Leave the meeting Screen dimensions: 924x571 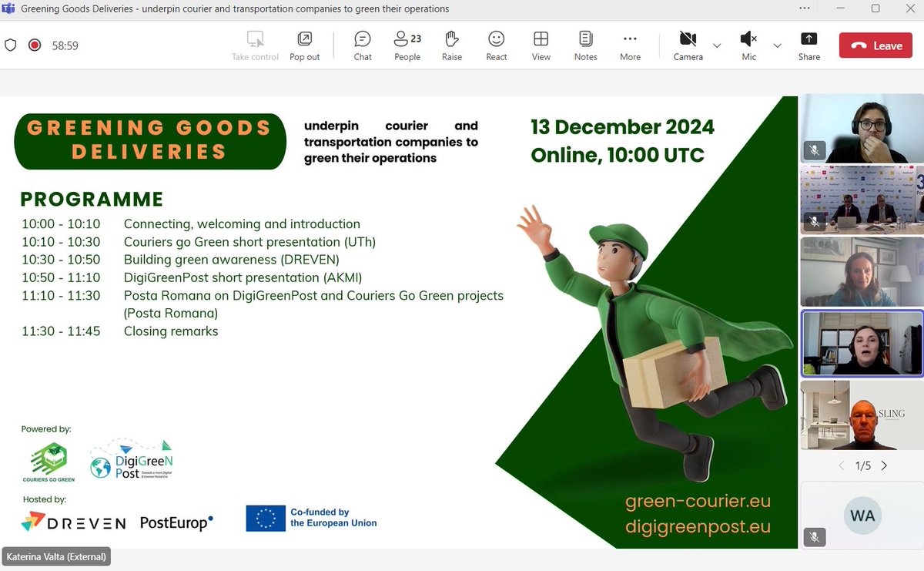(x=876, y=45)
